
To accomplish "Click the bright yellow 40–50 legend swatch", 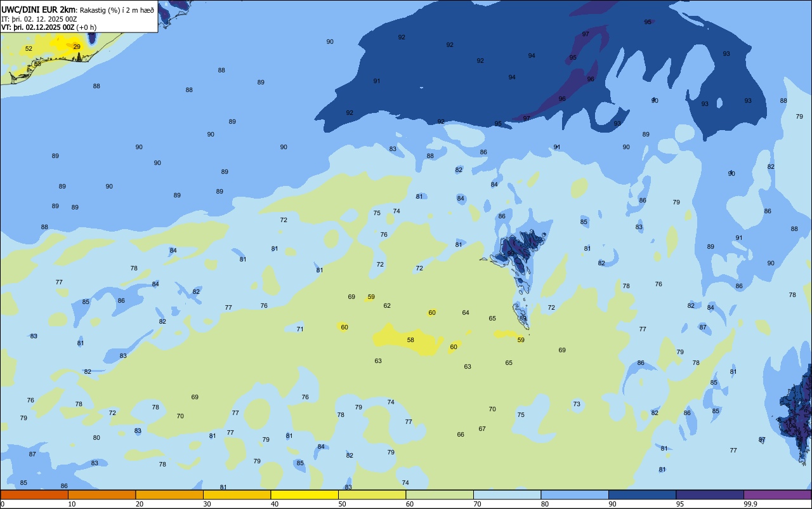I will coord(304,494).
